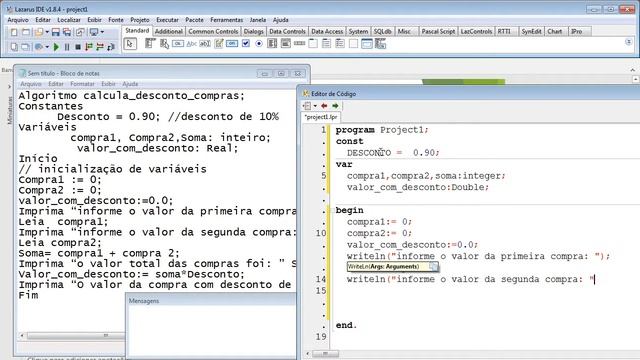640x360 pixels.
Task: Click the Step Over debug icon
Action: coord(100,47)
